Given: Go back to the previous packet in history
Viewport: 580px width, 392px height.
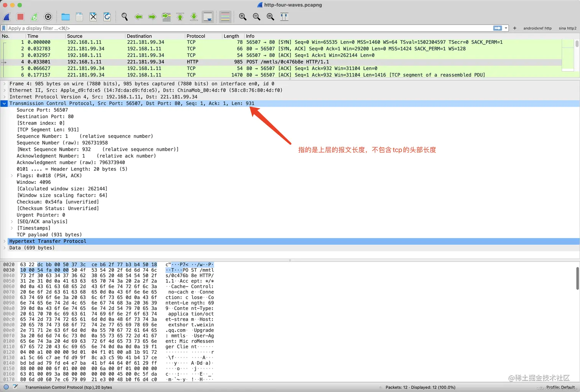Looking at the screenshot, I should [x=138, y=17].
